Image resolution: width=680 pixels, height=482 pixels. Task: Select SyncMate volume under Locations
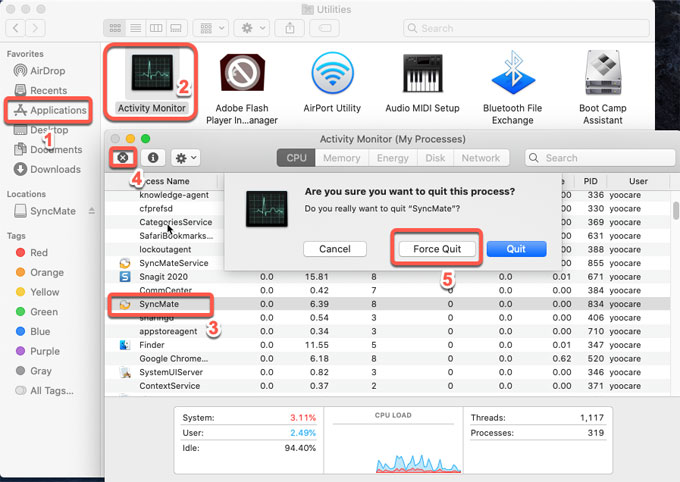click(x=44, y=211)
